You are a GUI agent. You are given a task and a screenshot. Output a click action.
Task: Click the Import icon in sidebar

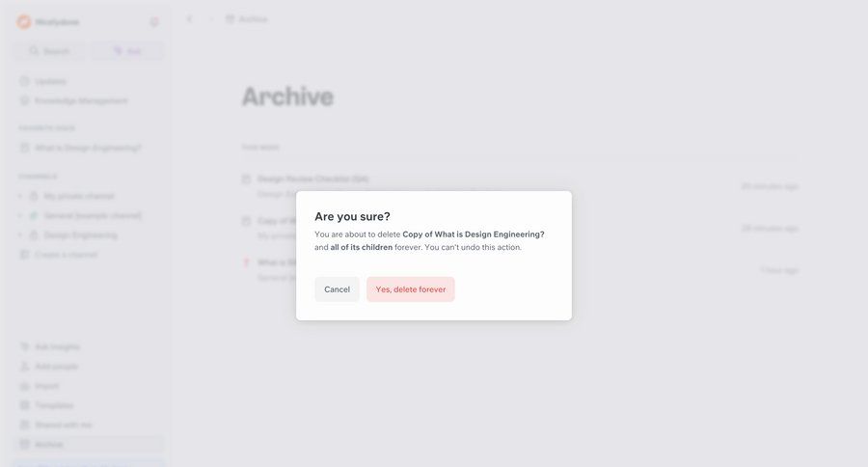tap(25, 386)
